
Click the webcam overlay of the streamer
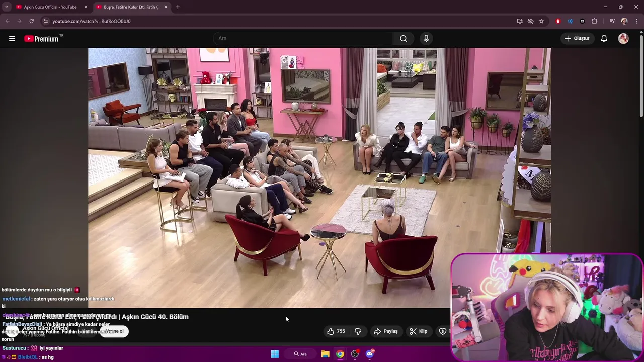click(547, 307)
